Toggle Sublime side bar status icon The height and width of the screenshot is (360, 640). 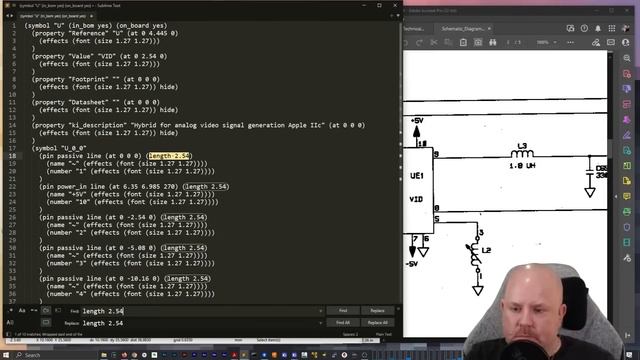coord(8,334)
